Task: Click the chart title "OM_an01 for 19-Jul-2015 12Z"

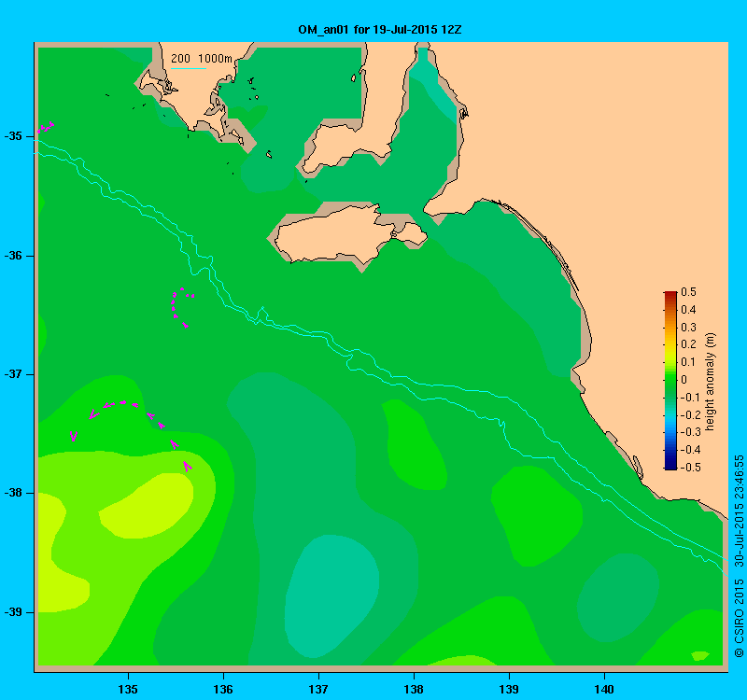Action: (380, 30)
